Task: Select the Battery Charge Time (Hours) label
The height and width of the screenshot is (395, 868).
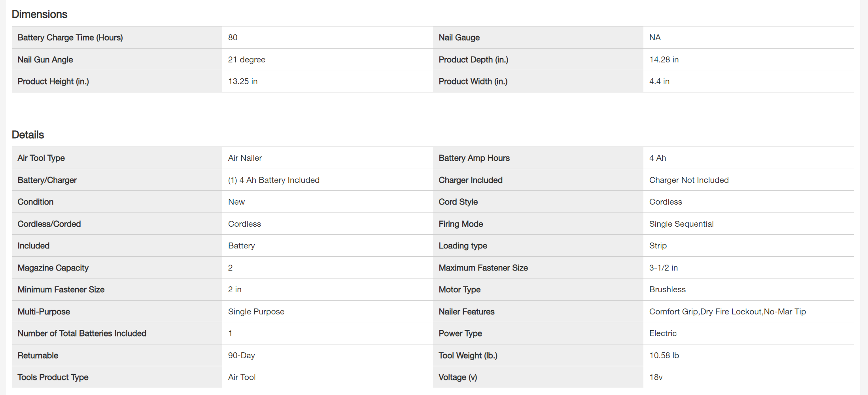Action: click(x=70, y=38)
